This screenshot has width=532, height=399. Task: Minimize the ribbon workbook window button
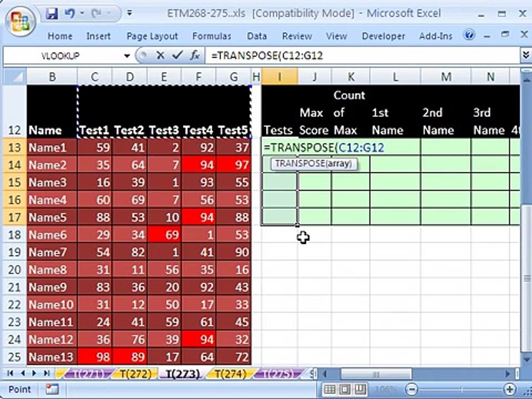487,35
